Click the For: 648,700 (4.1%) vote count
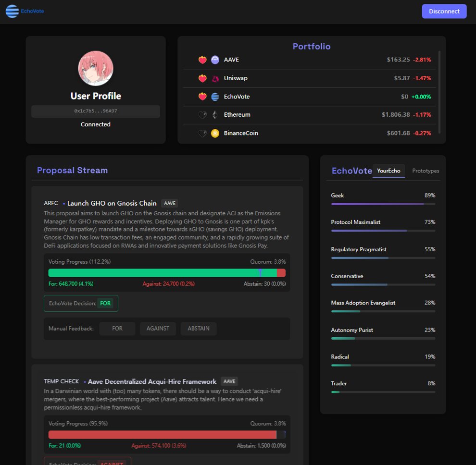 71,284
